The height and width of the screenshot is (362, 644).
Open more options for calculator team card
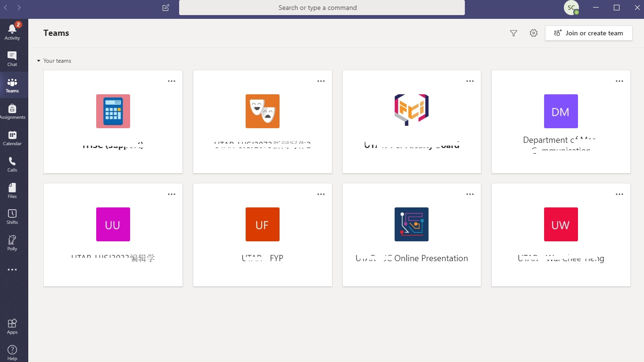(x=172, y=81)
